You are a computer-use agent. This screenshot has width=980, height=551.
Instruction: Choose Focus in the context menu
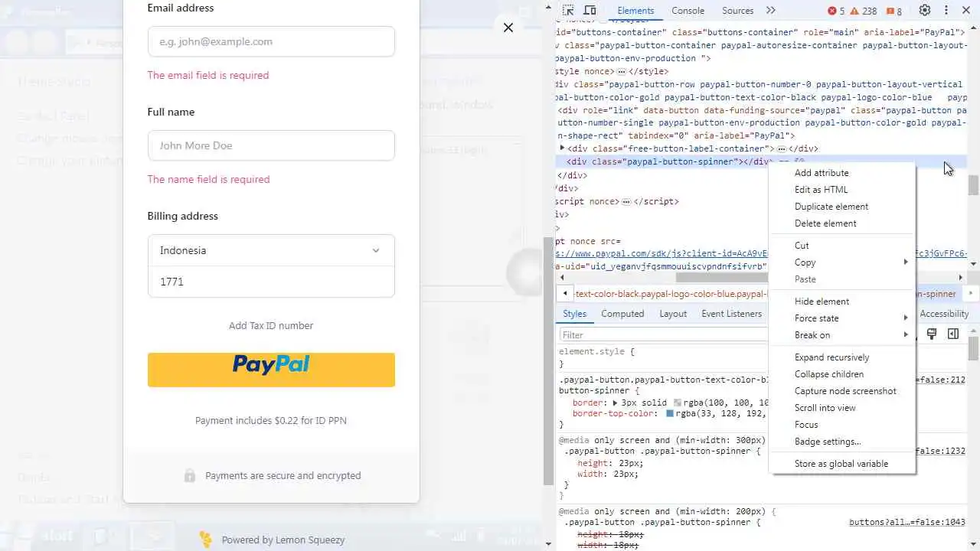(x=842, y=425)
